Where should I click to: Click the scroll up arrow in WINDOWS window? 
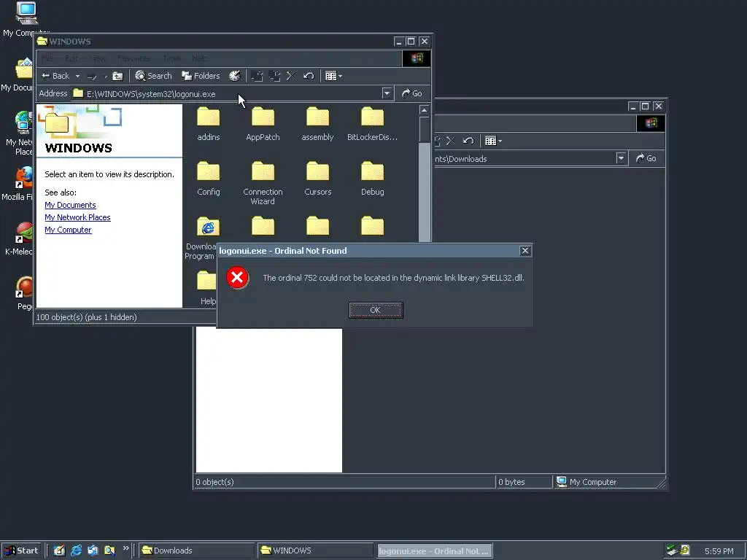pyautogui.click(x=424, y=110)
